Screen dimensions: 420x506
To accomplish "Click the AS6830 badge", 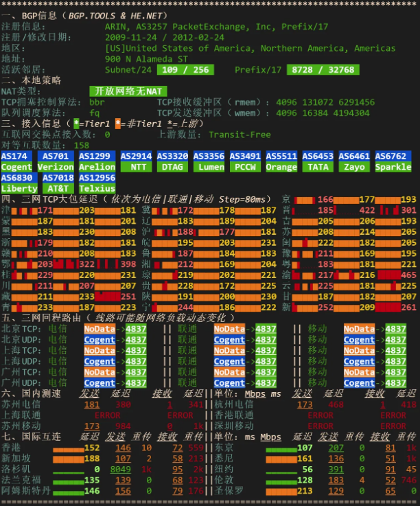I will 19,178.
